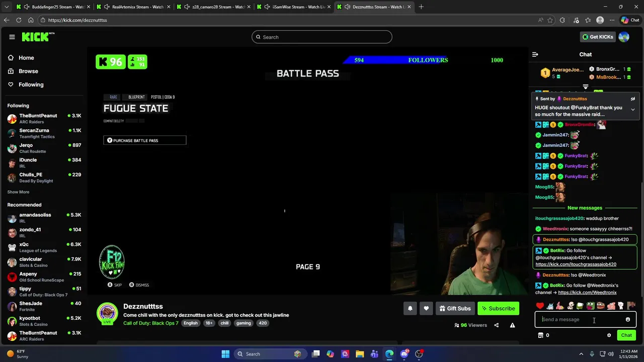The height and width of the screenshot is (362, 644).
Task: Open Discord from taskbar
Action: coord(404,354)
